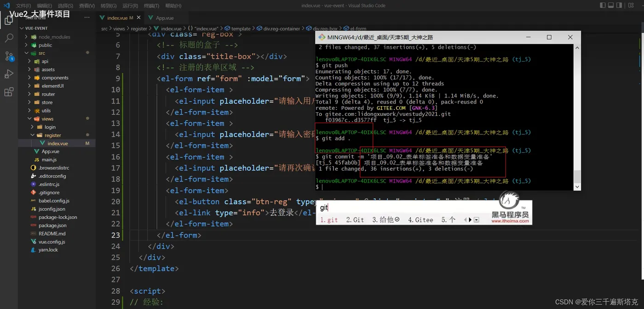
Task: Maximize the MINGW64 terminal window
Action: pos(549,37)
